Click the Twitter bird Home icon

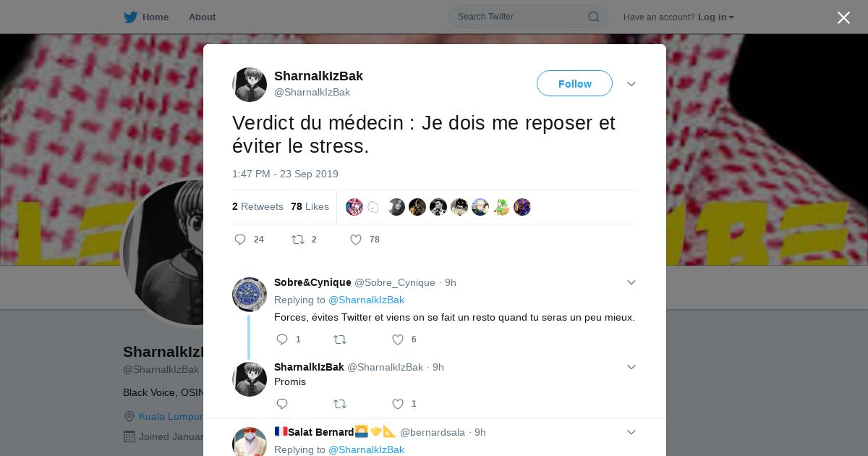130,17
